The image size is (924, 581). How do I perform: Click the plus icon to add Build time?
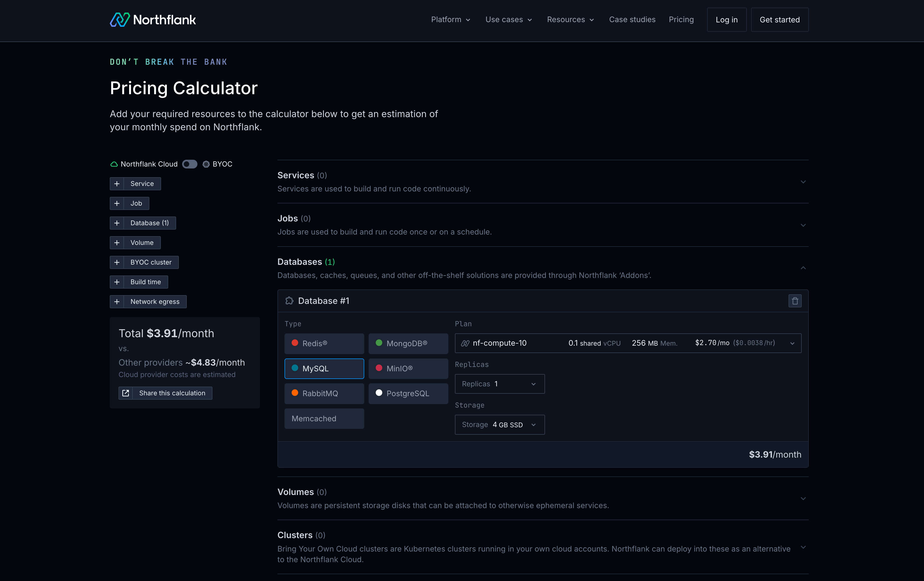tap(117, 282)
